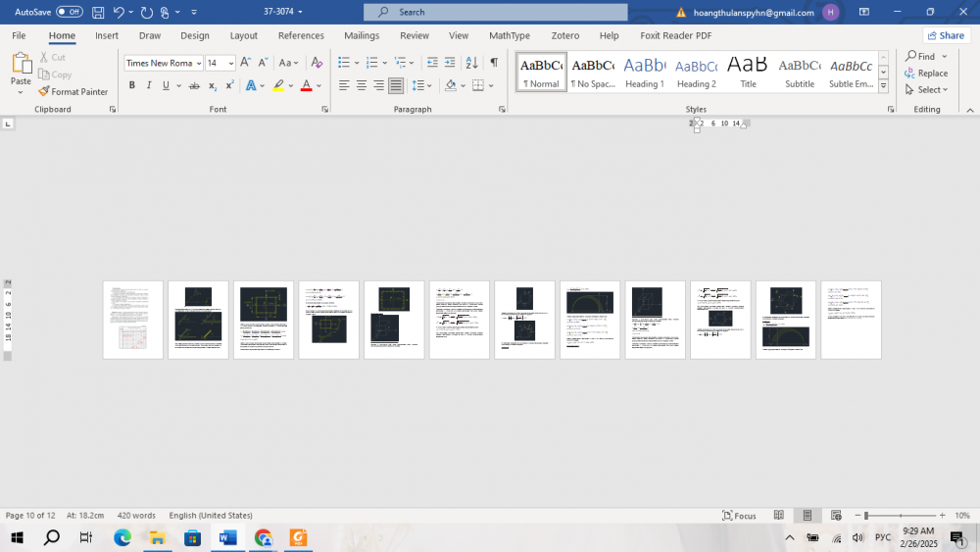Click the Save icon in title bar
The height and width of the screenshot is (552, 980).
[x=98, y=12]
